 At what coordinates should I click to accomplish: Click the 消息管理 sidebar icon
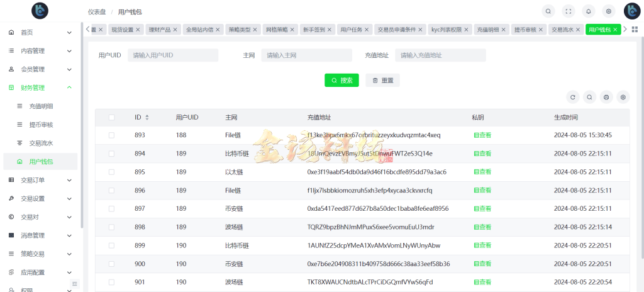click(x=11, y=235)
